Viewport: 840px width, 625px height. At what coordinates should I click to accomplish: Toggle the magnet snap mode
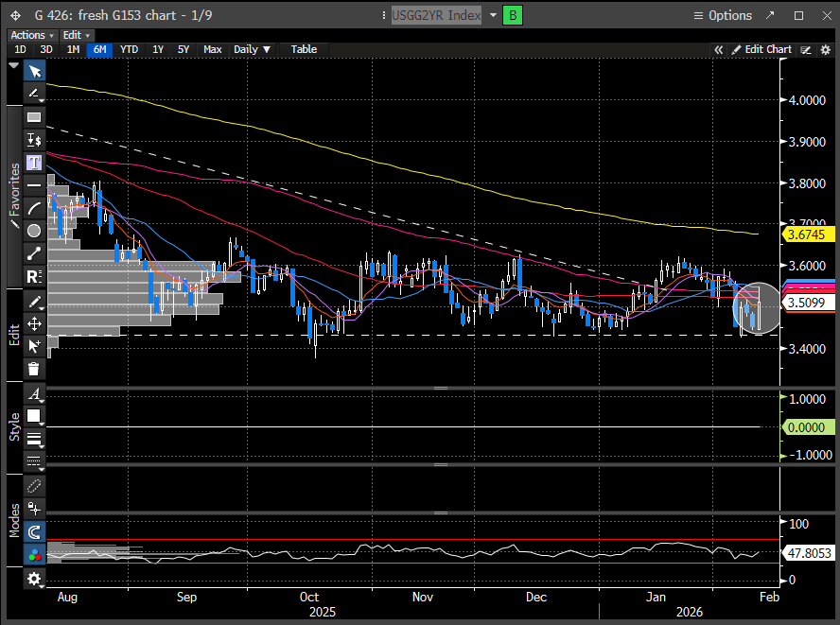[34, 533]
